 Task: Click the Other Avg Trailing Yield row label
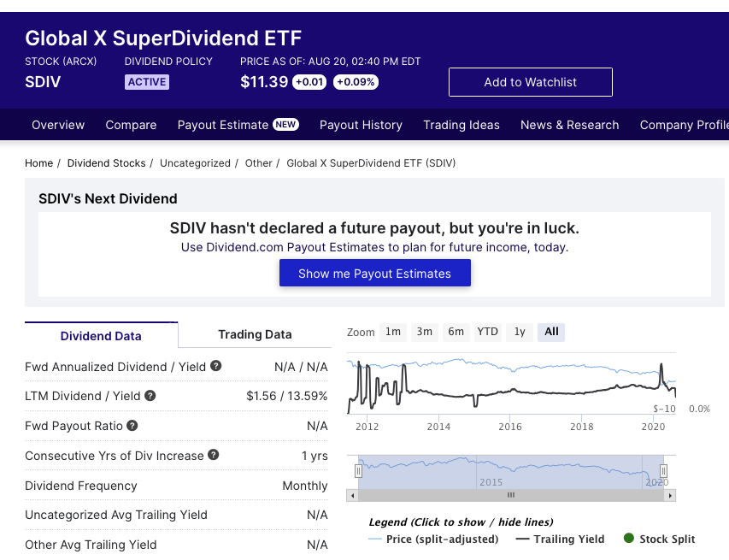tap(91, 545)
